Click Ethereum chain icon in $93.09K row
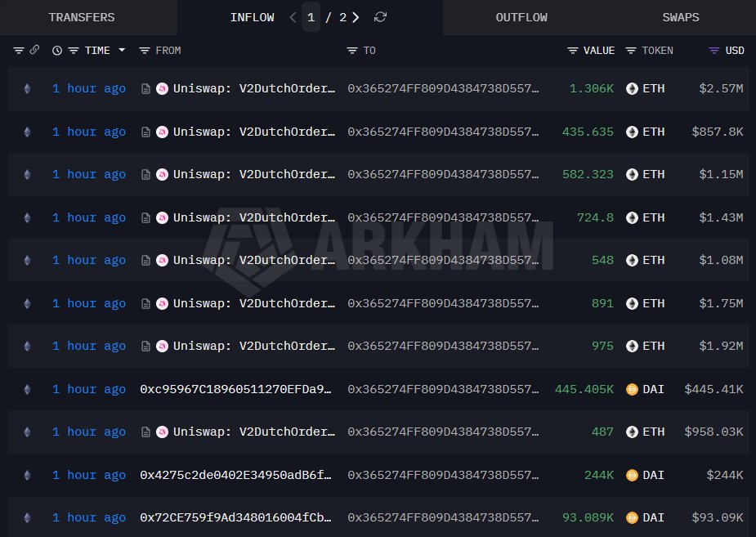 (x=28, y=517)
